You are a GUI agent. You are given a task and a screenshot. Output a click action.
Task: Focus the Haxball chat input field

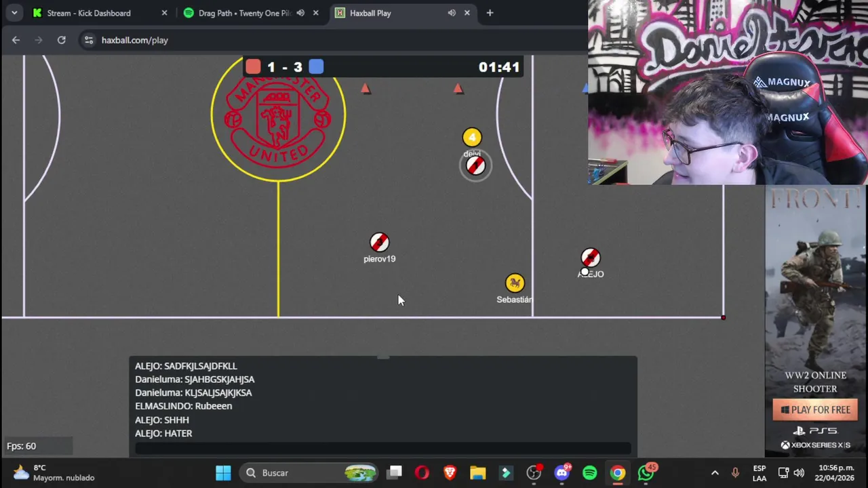coord(383,448)
